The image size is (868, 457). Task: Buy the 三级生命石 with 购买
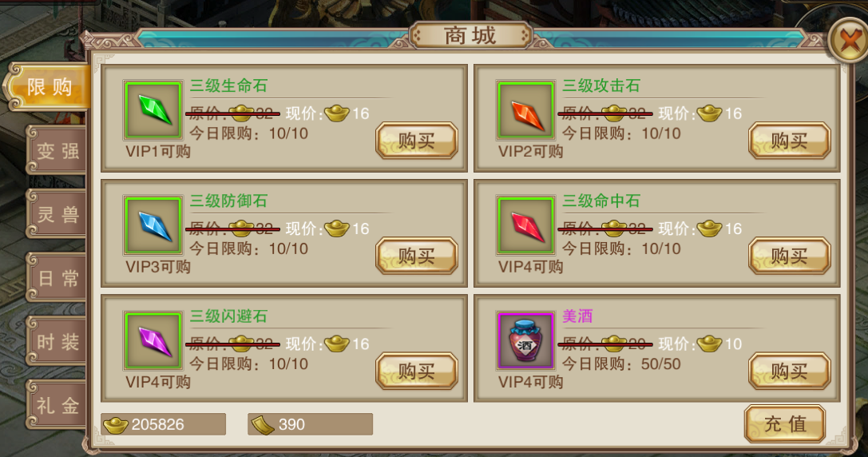(x=417, y=141)
